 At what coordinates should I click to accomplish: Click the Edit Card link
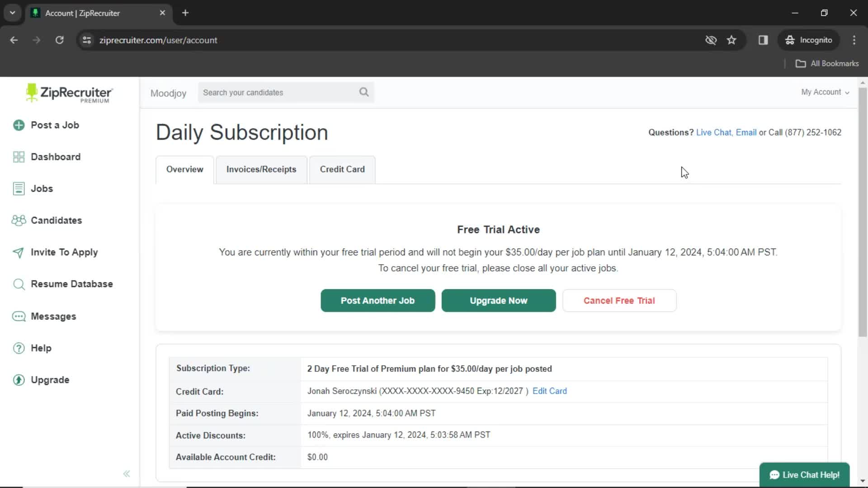(x=550, y=391)
